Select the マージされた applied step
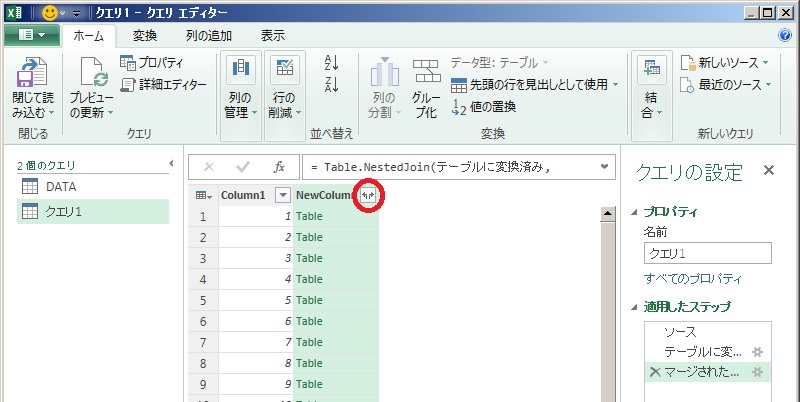This screenshot has height=402, width=800. coord(707,372)
